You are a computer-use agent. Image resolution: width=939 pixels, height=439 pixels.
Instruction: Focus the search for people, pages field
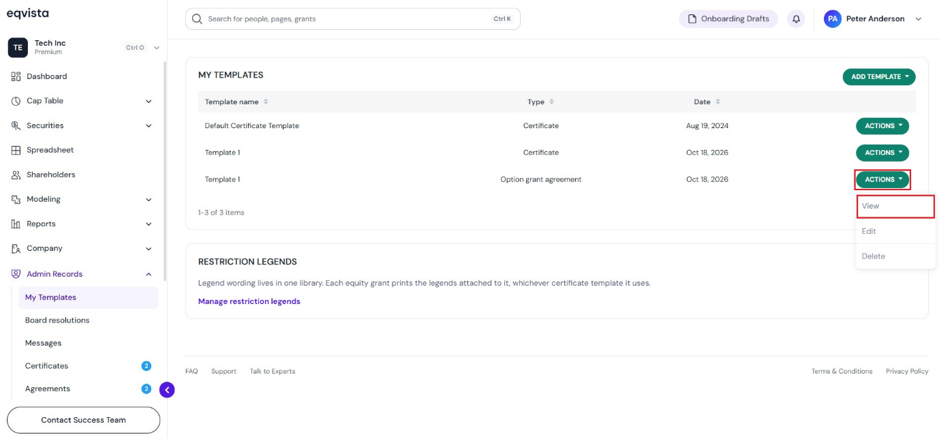[x=353, y=19]
